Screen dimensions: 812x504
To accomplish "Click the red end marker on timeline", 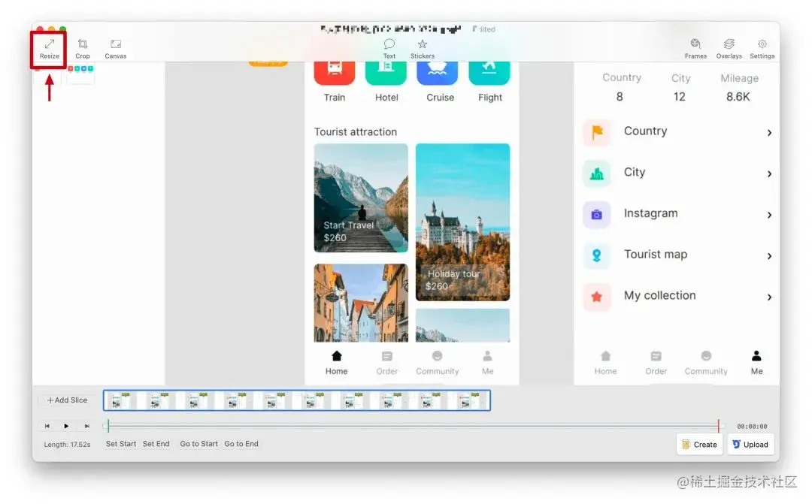I will pos(719,426).
